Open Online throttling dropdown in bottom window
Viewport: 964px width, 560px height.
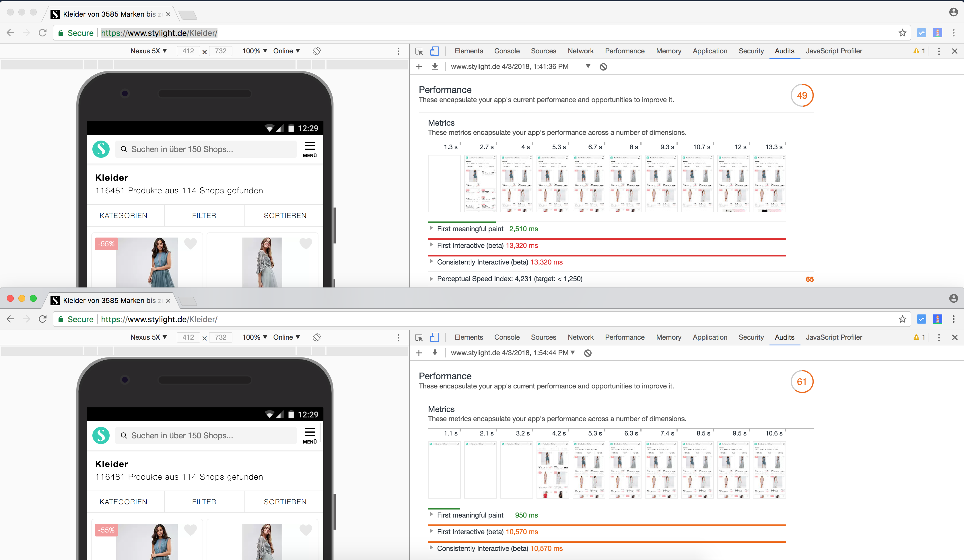tap(287, 337)
